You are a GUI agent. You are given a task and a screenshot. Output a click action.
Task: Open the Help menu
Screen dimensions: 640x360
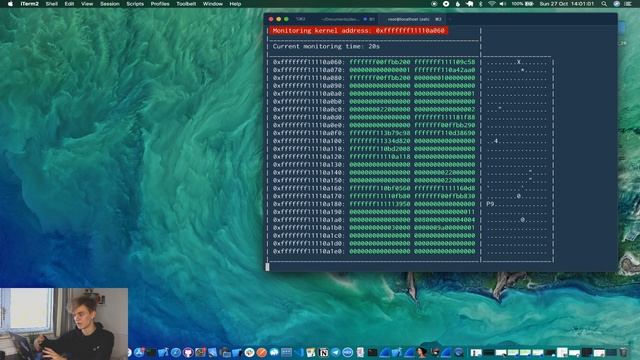(235, 4)
